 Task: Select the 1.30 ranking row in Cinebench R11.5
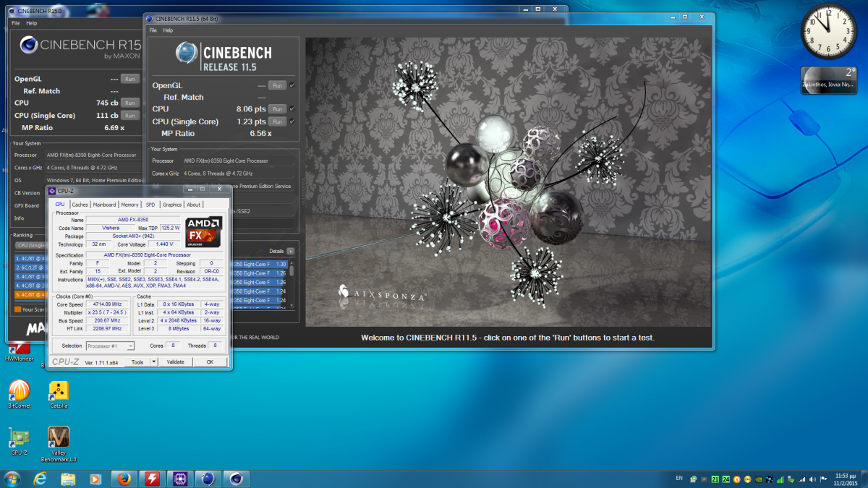point(261,264)
